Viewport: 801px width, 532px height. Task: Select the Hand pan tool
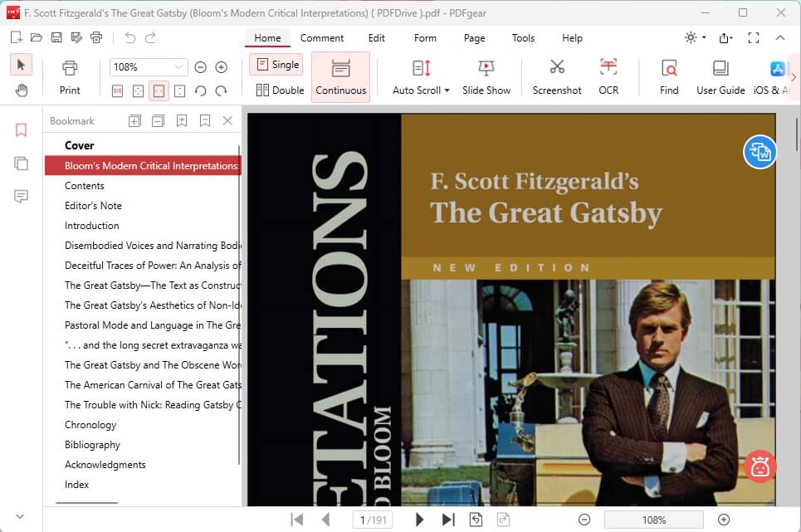tap(21, 90)
